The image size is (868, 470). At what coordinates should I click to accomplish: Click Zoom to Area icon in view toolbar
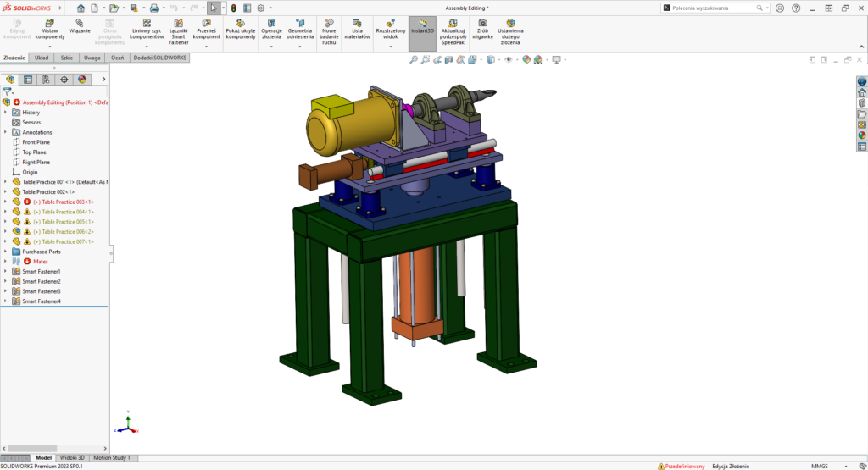pos(426,60)
